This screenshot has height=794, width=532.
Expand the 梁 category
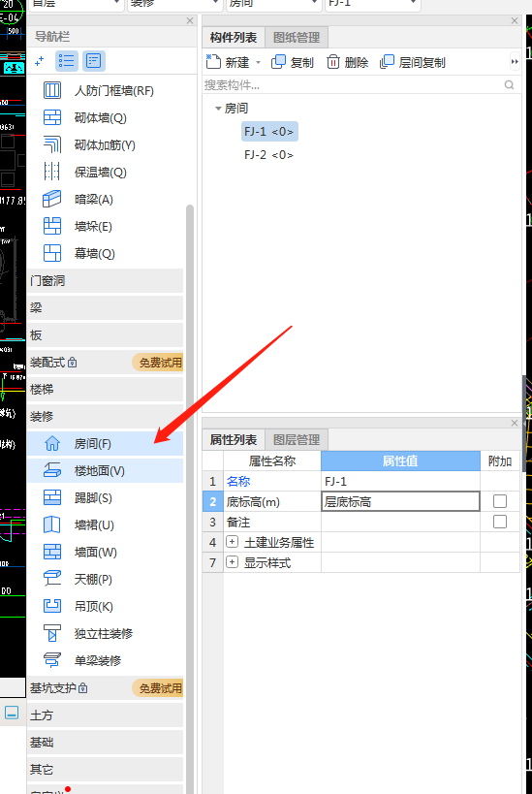tap(105, 308)
